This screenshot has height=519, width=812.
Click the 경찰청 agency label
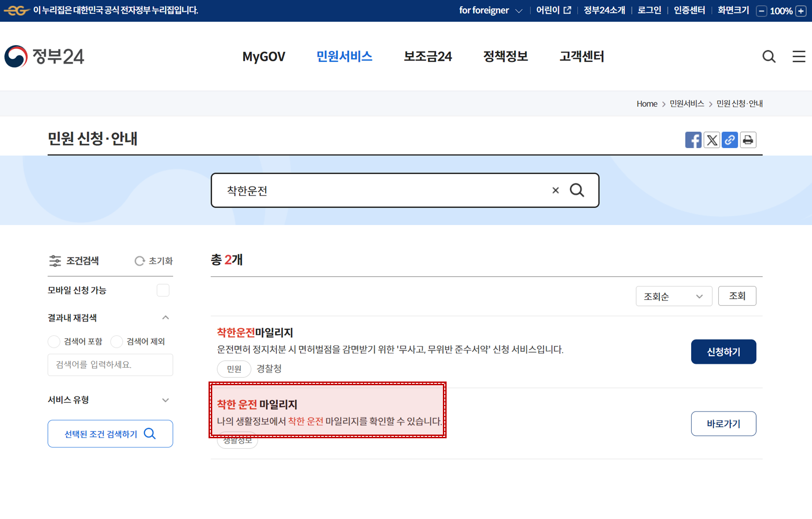269,369
